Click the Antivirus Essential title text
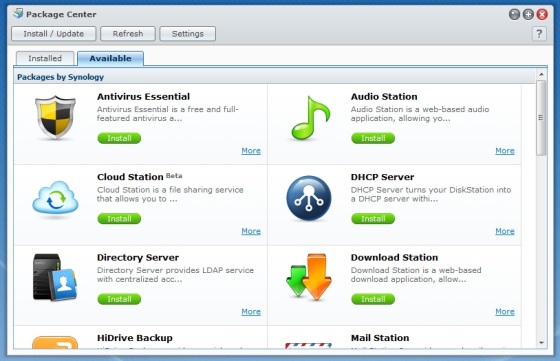Screen dimensions: 560x361 point(144,97)
